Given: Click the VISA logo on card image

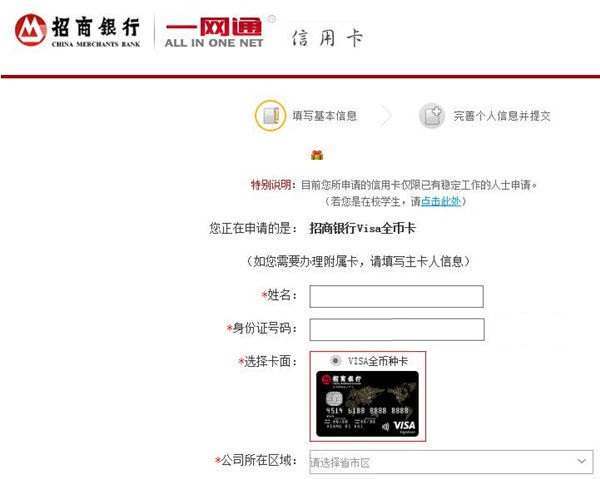Looking at the screenshot, I should (404, 425).
